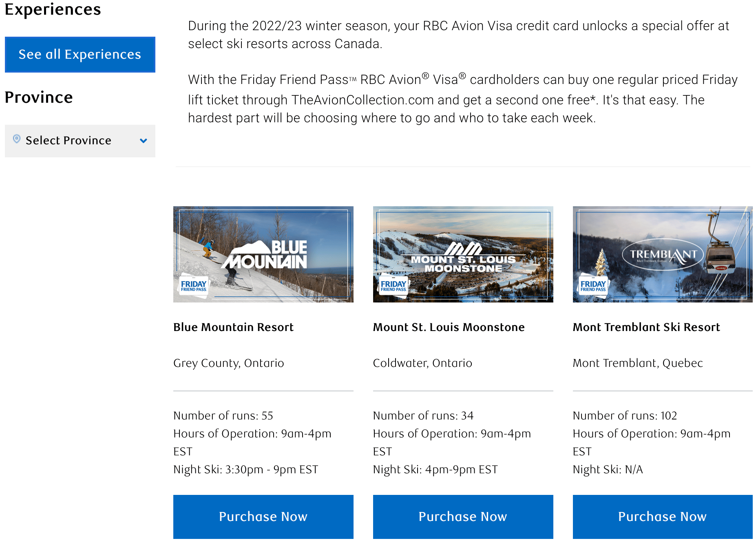This screenshot has height=543, width=756.
Task: Click the Mount St. Louis Moonstone logo
Action: click(x=463, y=258)
